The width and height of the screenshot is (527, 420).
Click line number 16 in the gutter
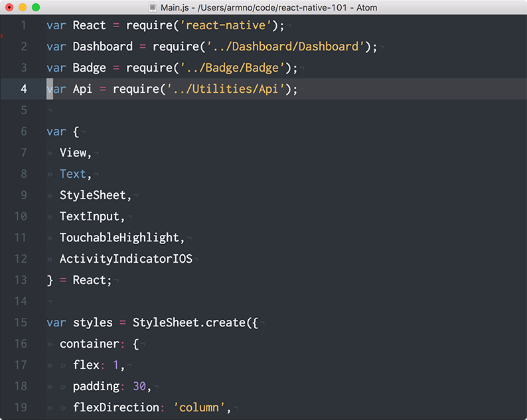coord(21,344)
